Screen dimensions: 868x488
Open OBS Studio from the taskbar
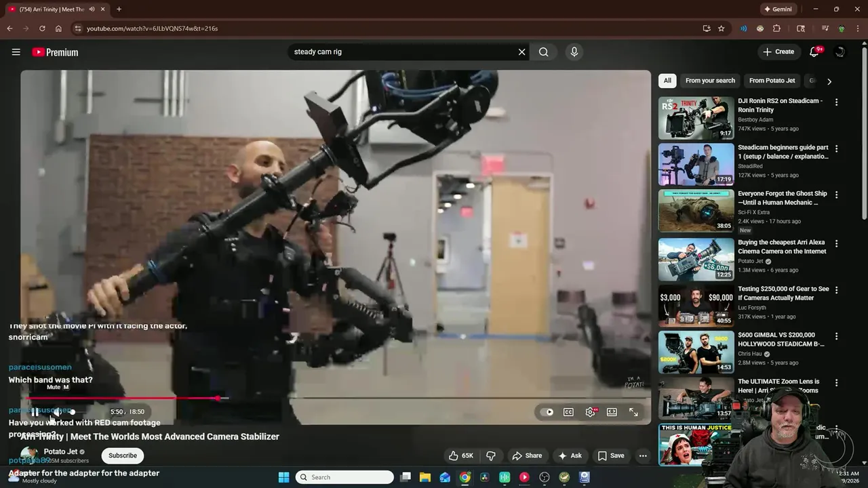[x=545, y=477]
